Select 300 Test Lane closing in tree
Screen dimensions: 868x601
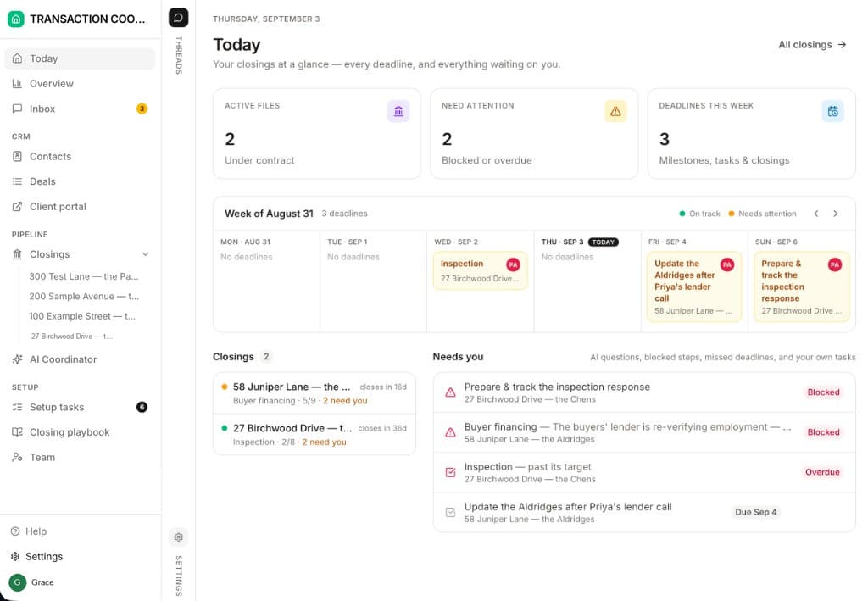point(84,276)
